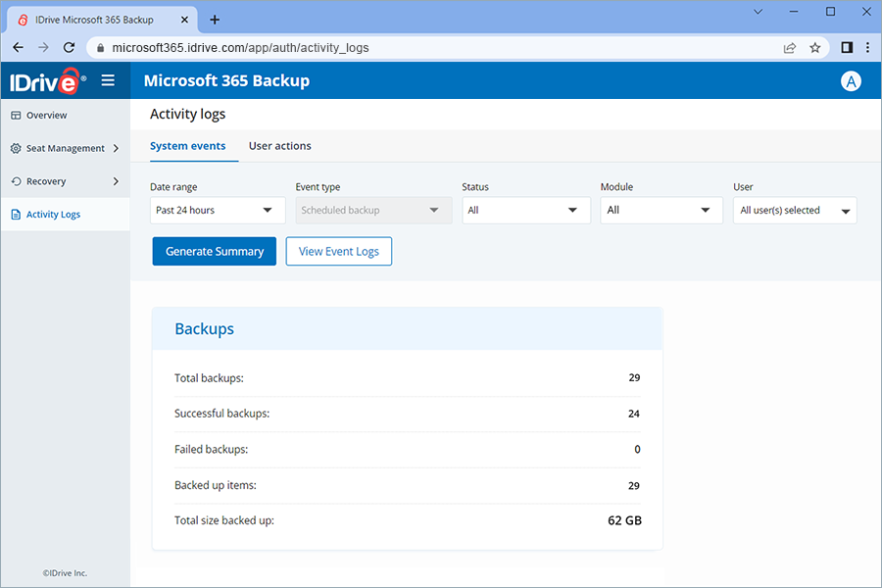882x588 pixels.
Task: Open the Event type Scheduled backup dropdown
Action: point(373,211)
